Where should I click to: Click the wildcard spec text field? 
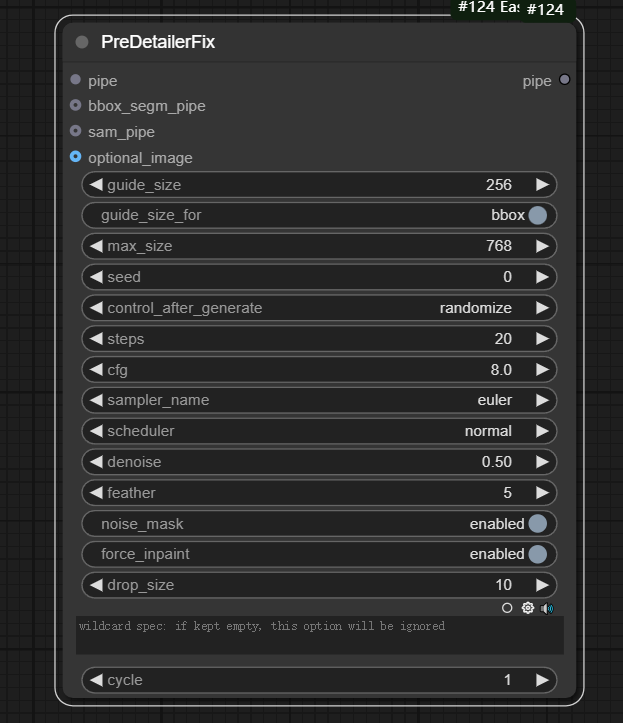click(319, 635)
